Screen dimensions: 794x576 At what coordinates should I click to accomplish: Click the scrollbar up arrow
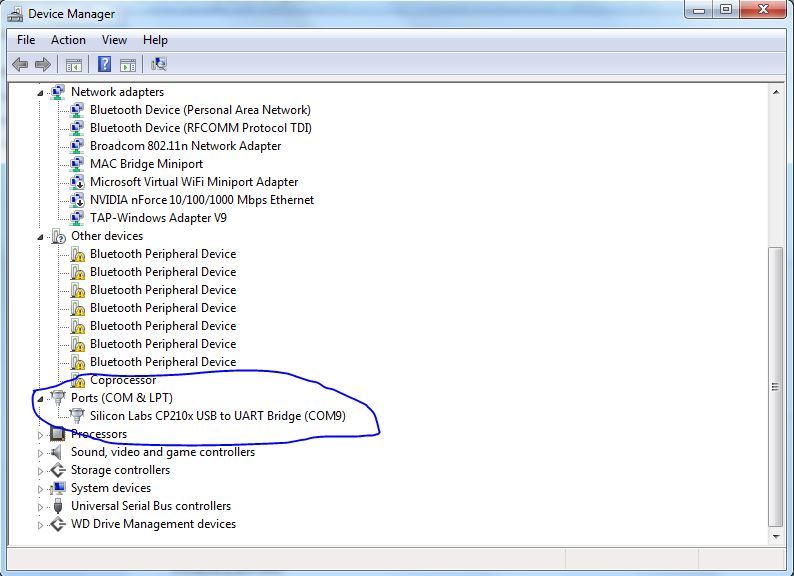pos(776,92)
